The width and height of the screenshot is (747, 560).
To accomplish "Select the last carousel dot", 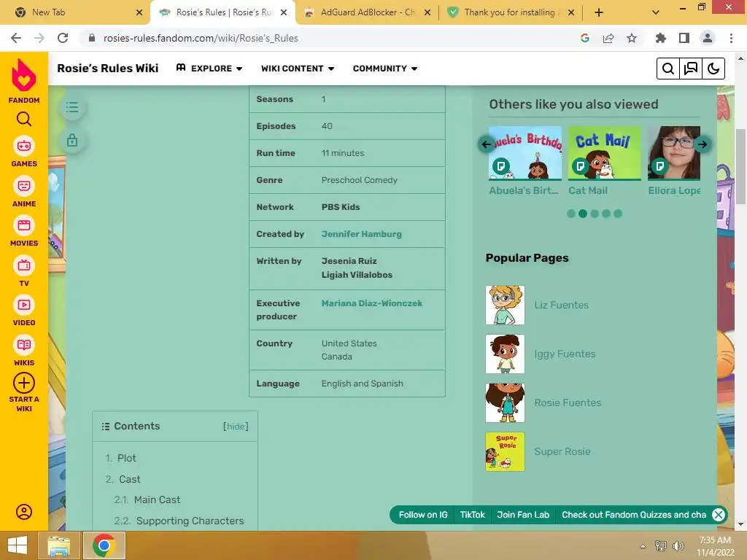I will coord(618,214).
